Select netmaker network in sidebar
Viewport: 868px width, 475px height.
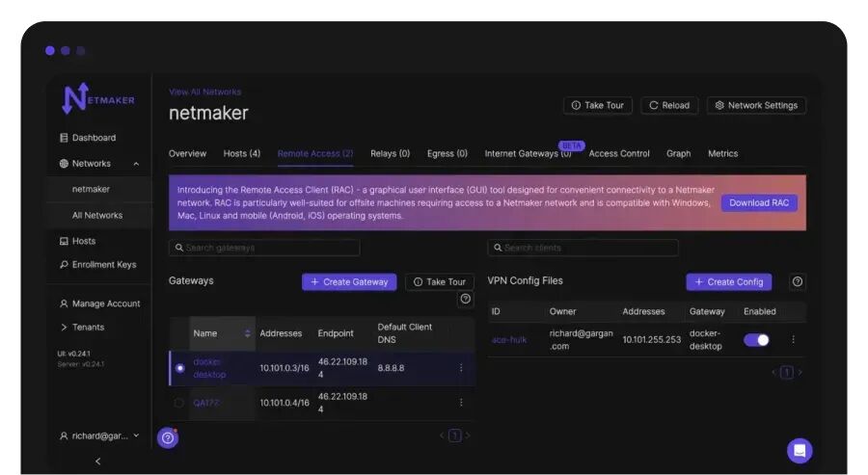point(91,189)
